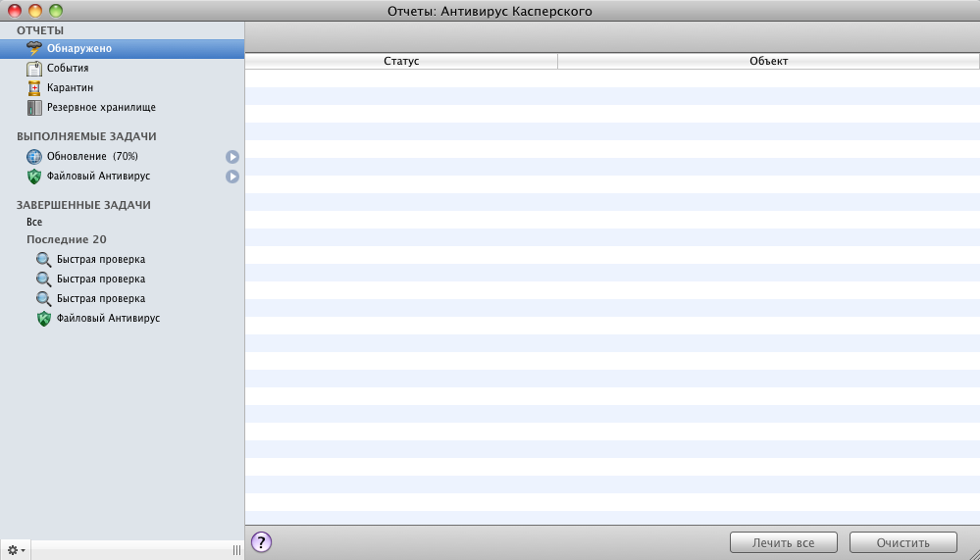Screen dimensions: 980x560
Task: Zoom the window with green button
Action: [x=56, y=11]
